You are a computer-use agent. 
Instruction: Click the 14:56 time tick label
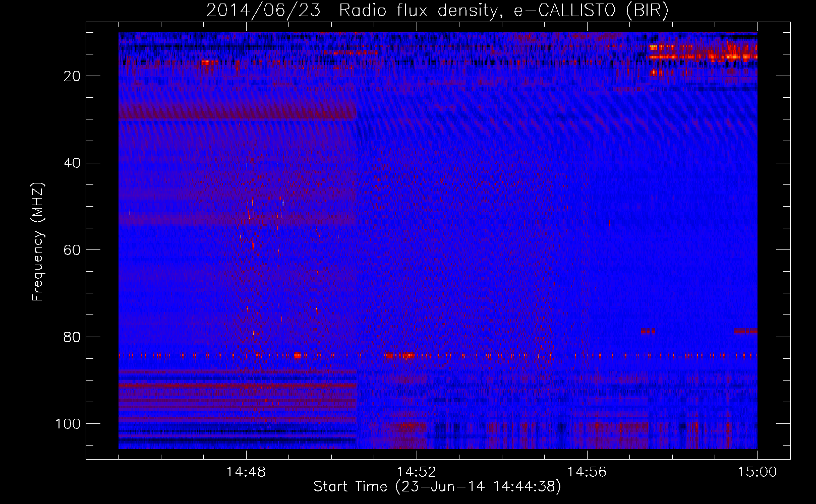pyautogui.click(x=587, y=472)
